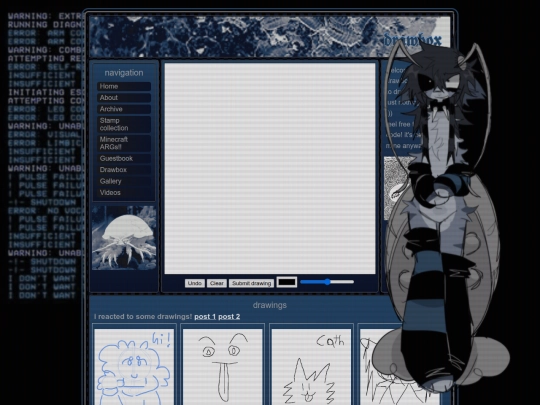Image resolution: width=540 pixels, height=405 pixels.
Task: Select Drawbox in navigation
Action: click(x=124, y=170)
